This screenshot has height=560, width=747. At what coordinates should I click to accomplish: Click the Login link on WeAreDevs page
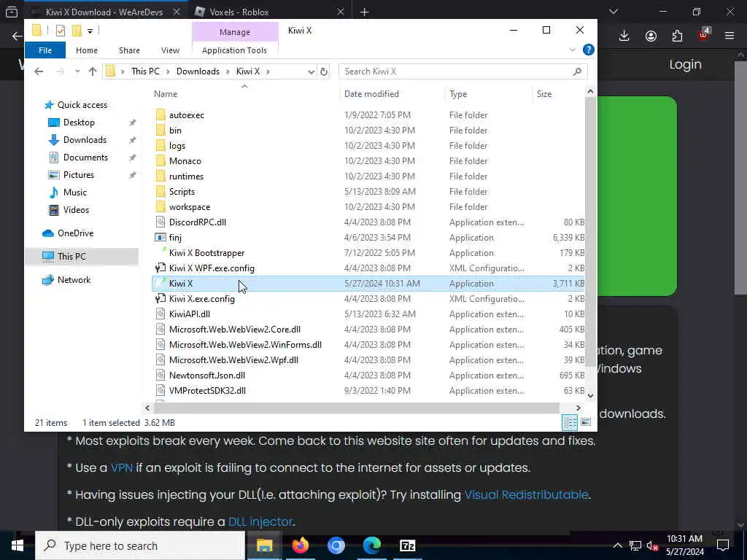pos(685,64)
